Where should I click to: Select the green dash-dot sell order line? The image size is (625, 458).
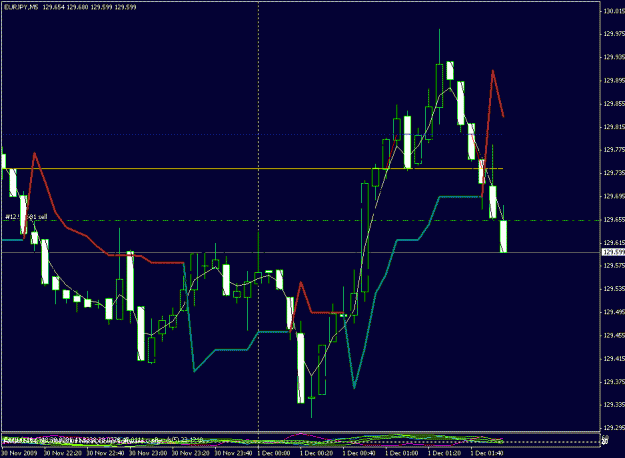(301, 220)
